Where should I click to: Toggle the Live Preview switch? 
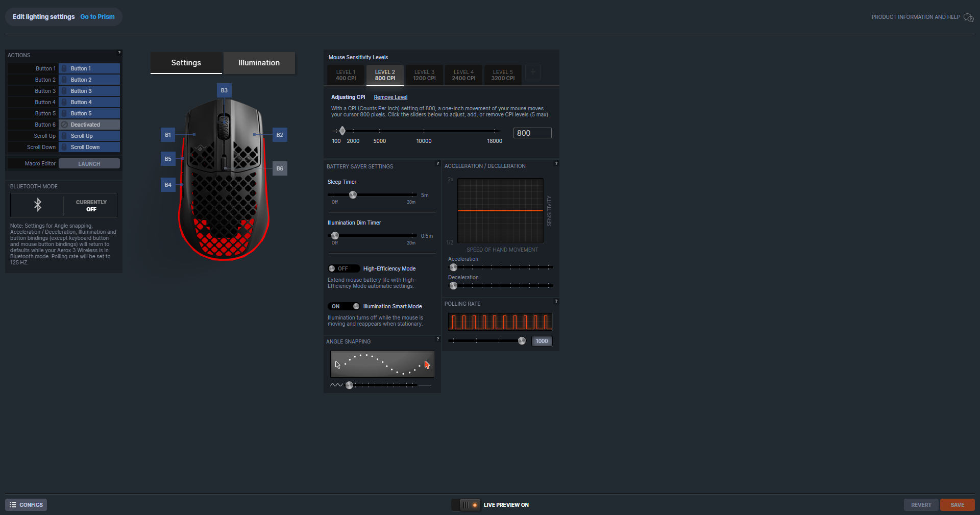pyautogui.click(x=466, y=505)
